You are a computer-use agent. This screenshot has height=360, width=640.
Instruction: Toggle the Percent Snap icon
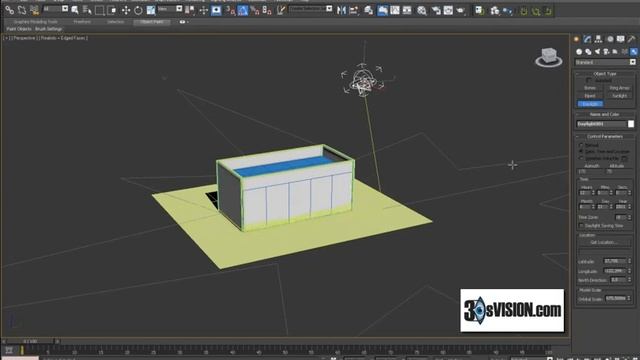click(255, 10)
